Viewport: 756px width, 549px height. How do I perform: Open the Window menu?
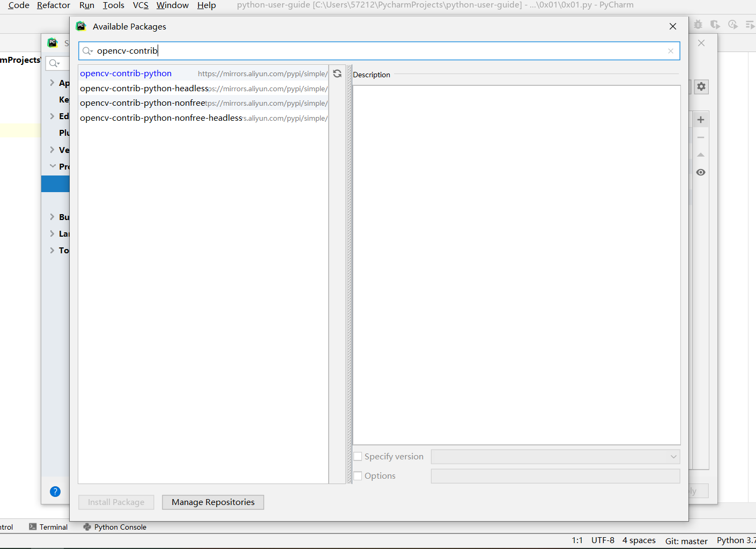tap(173, 5)
